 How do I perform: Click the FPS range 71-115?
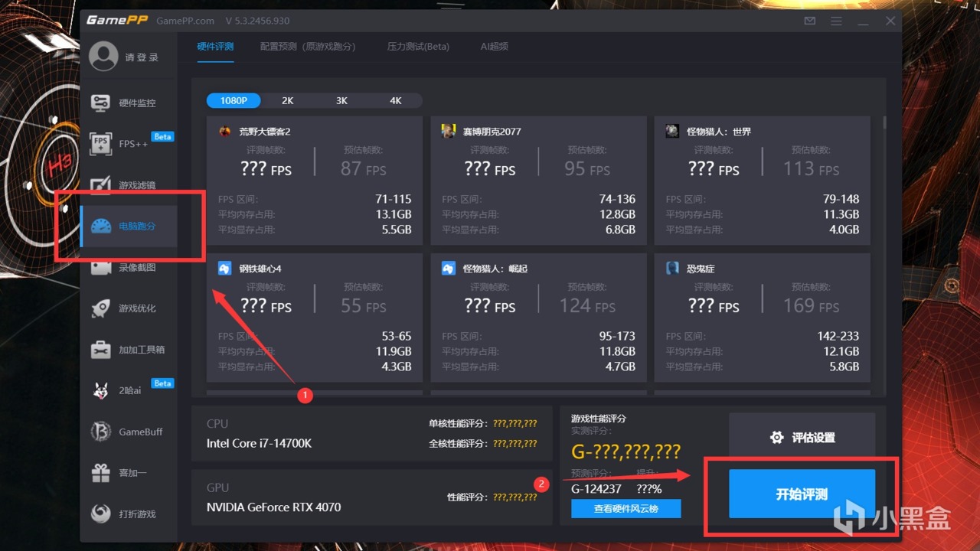(394, 199)
